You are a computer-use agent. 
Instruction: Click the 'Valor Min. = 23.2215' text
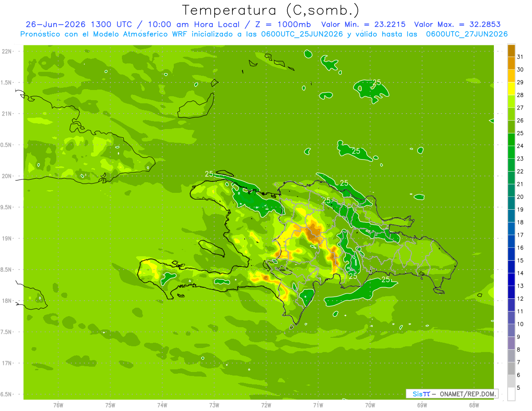coord(364,24)
